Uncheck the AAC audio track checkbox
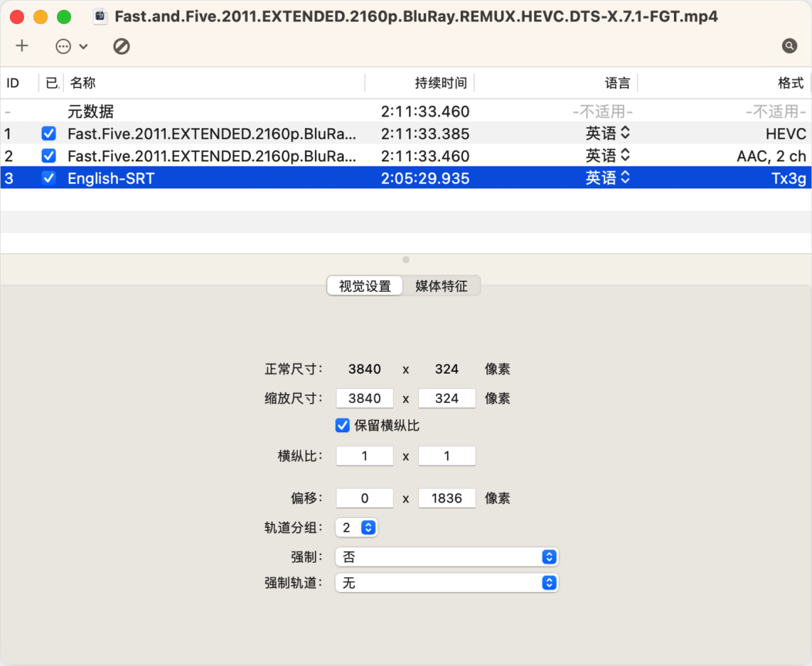This screenshot has width=812, height=666. point(48,156)
